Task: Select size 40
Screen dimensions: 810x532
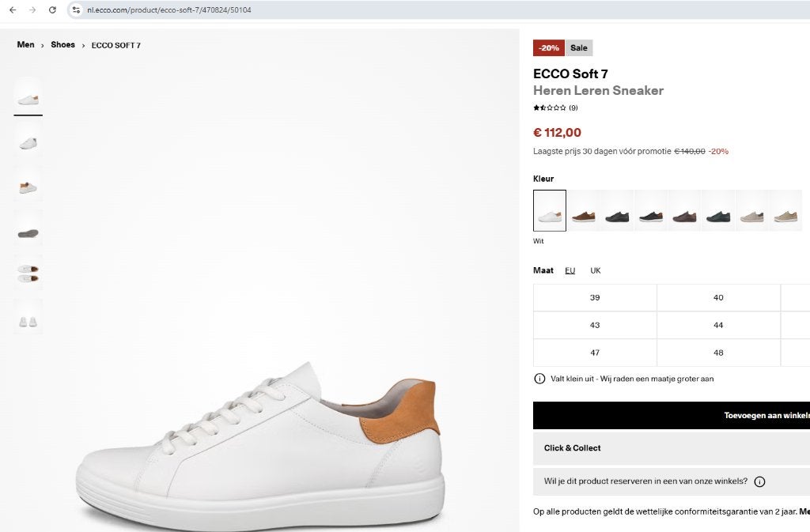Action: tap(718, 298)
